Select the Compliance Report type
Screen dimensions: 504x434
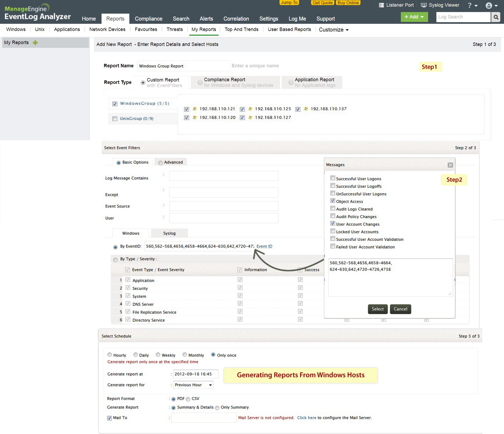[x=200, y=82]
